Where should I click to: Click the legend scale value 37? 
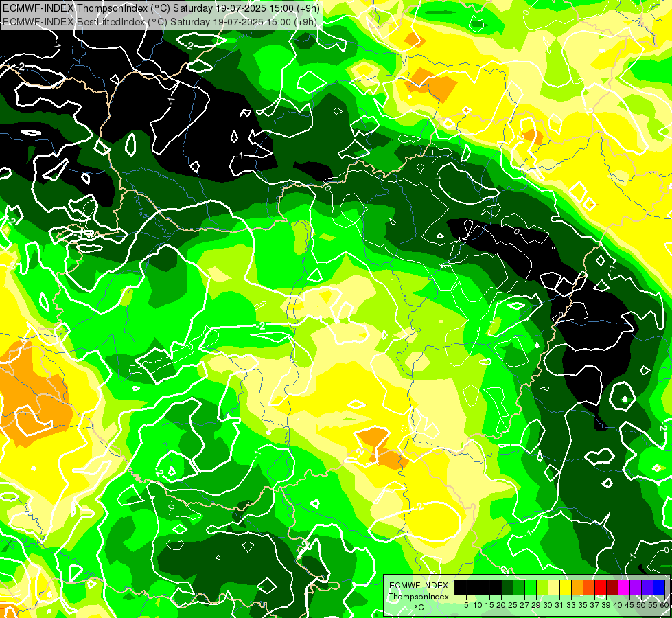pyautogui.click(x=595, y=605)
